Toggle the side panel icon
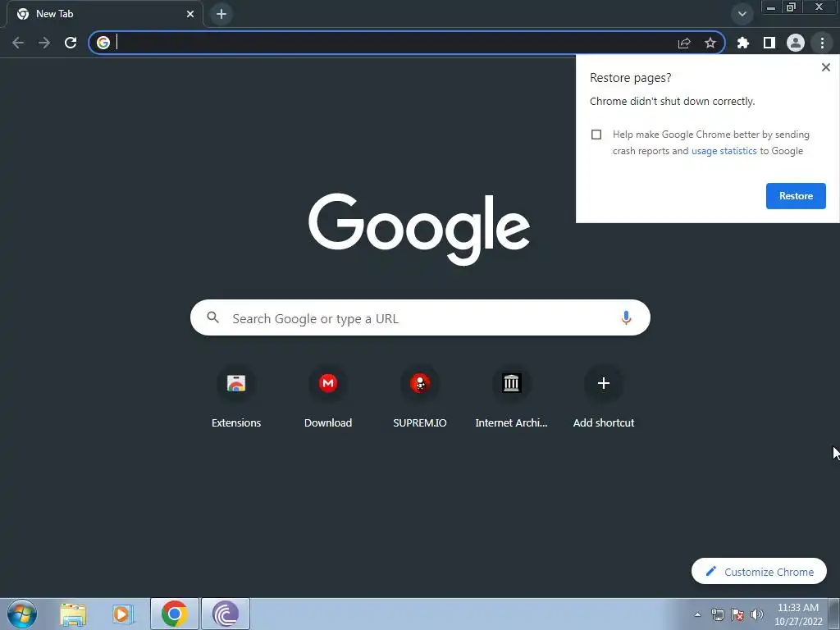The image size is (840, 630). click(x=769, y=43)
